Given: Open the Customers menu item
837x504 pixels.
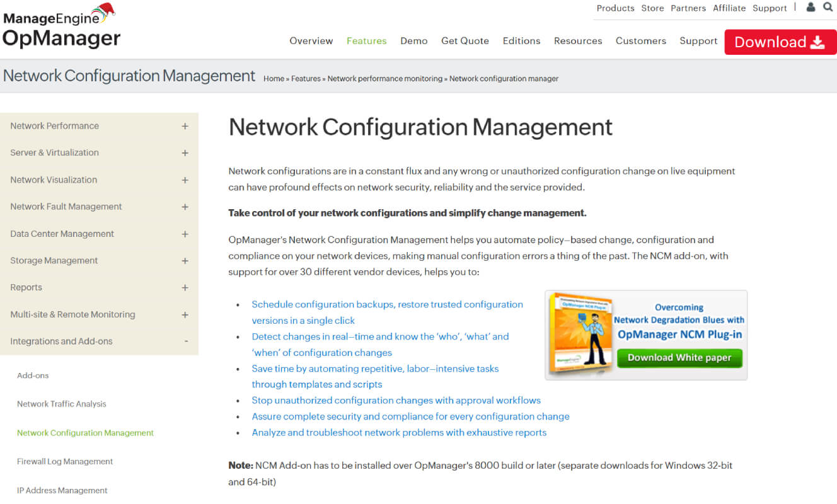Looking at the screenshot, I should (x=640, y=41).
